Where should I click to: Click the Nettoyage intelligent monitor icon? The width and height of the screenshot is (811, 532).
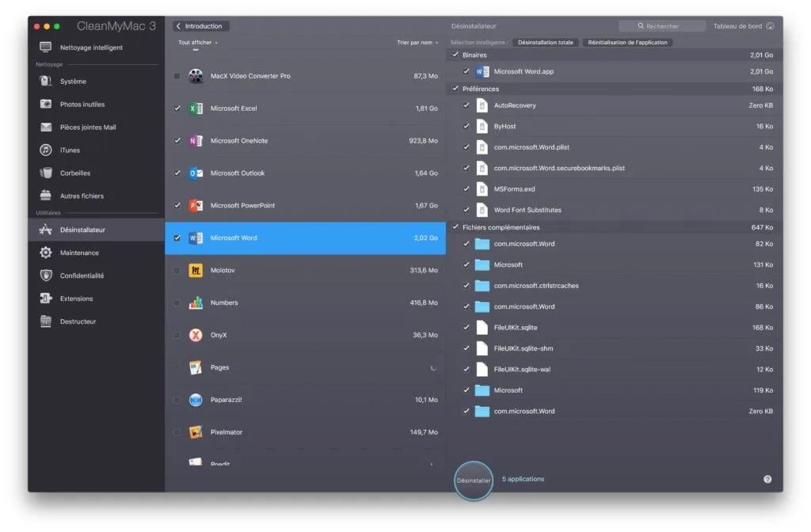(45, 47)
